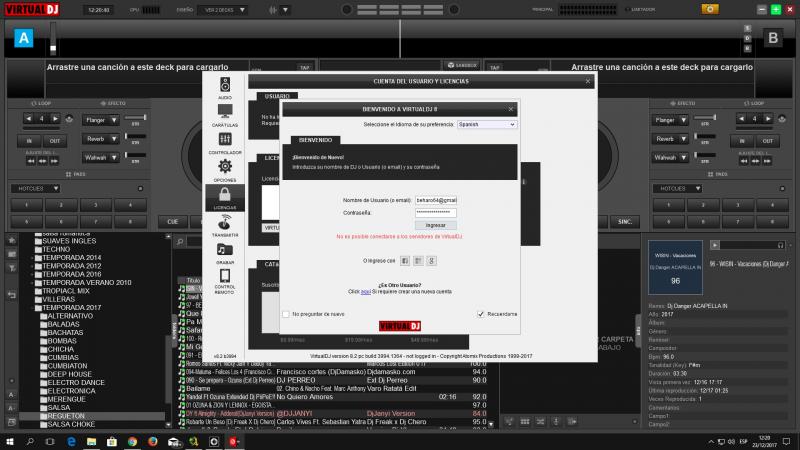Select deck A indicator

[23, 38]
